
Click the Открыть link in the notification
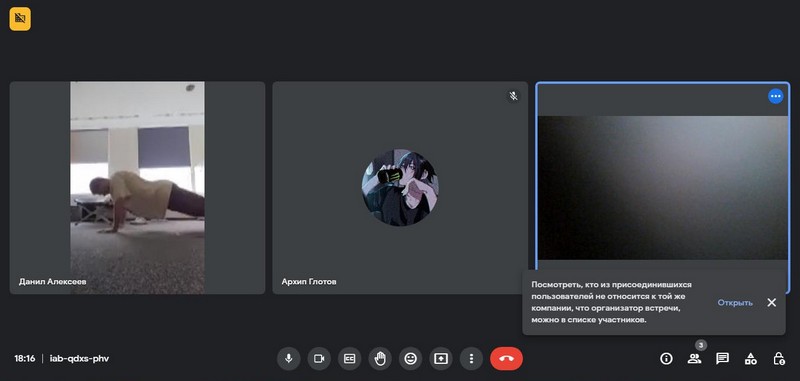pyautogui.click(x=735, y=302)
